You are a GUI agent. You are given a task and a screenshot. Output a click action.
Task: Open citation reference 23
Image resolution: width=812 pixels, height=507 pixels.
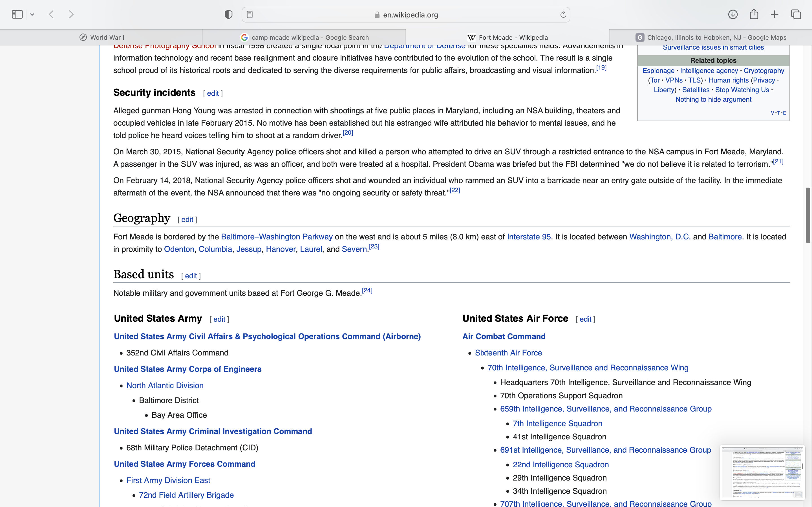(x=374, y=246)
